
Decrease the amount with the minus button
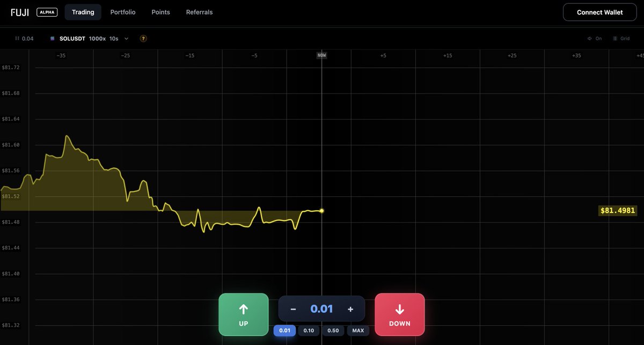click(x=293, y=309)
